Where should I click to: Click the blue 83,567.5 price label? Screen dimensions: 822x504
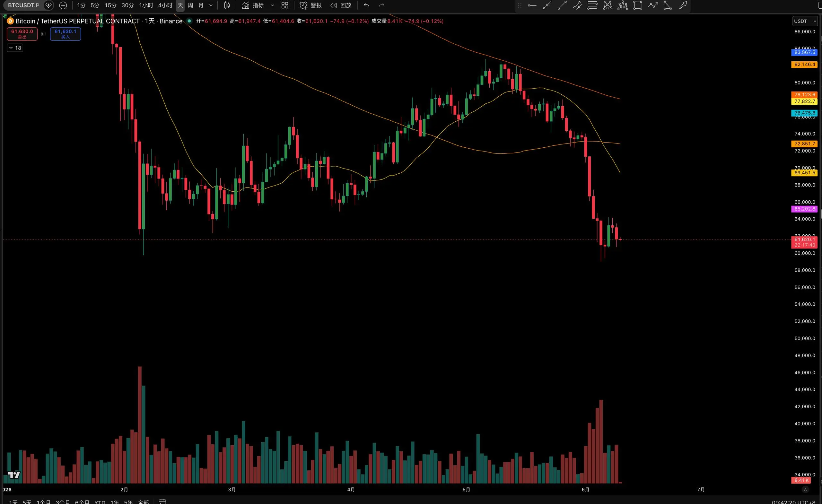pos(804,52)
